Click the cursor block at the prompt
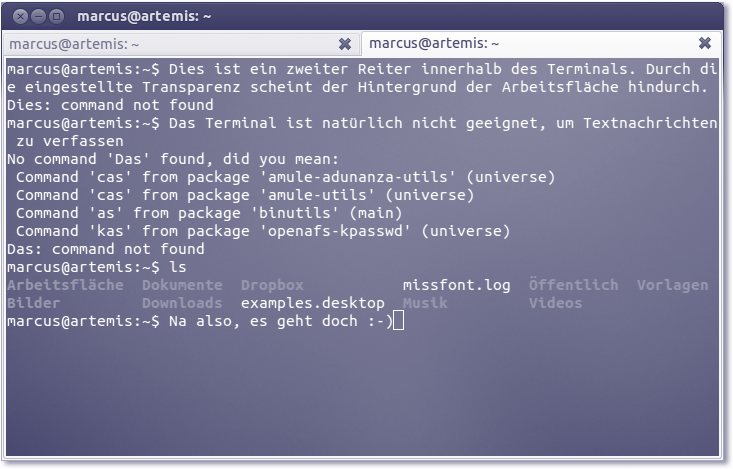The image size is (733, 469). point(398,321)
